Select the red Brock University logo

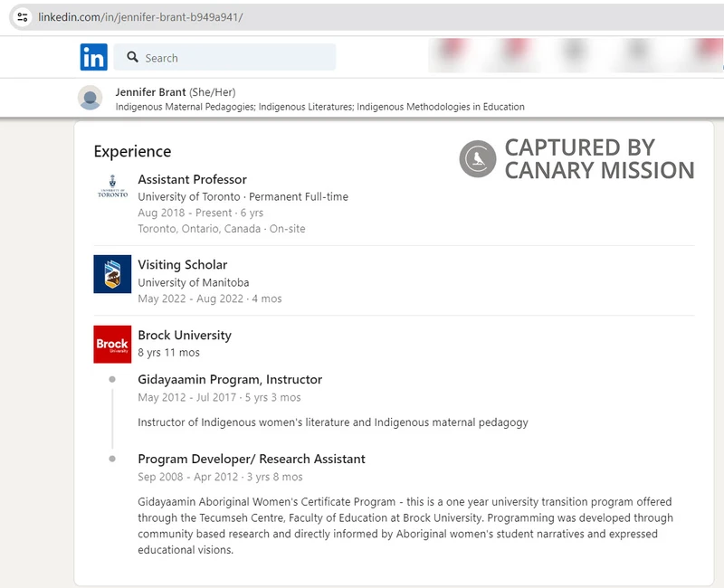coord(112,344)
